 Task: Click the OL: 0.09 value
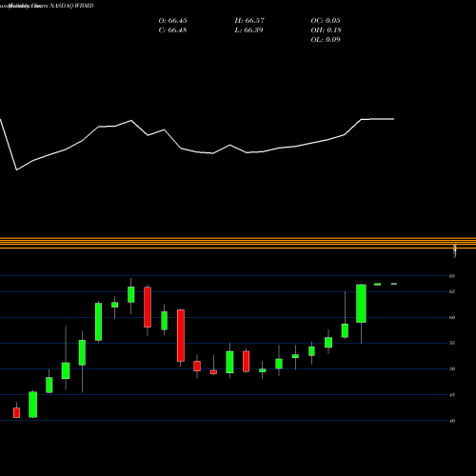[x=326, y=40]
